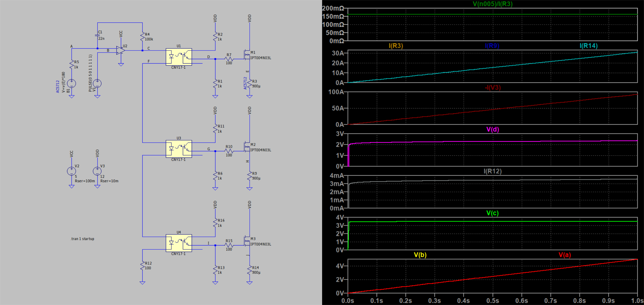The height and width of the screenshot is (305, 644).
Task: Select the M2 MOSFET symbol
Action: (x=247, y=147)
